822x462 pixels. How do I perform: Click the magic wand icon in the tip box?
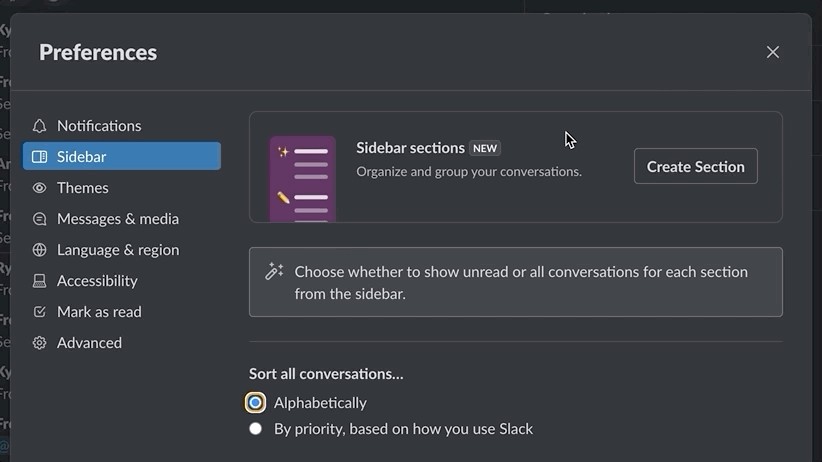274,271
